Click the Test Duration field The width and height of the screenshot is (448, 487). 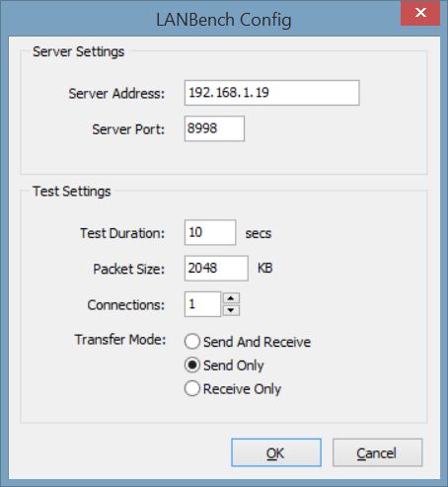pos(210,232)
